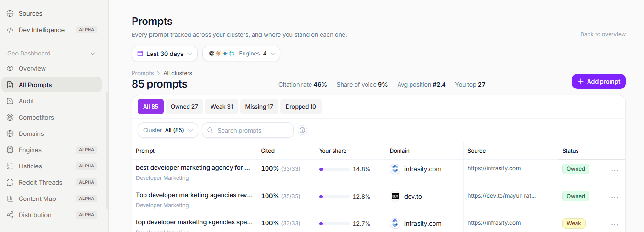Click the 14.8% share progress bar
Viewport: 644px width, 232px height.
point(334,169)
